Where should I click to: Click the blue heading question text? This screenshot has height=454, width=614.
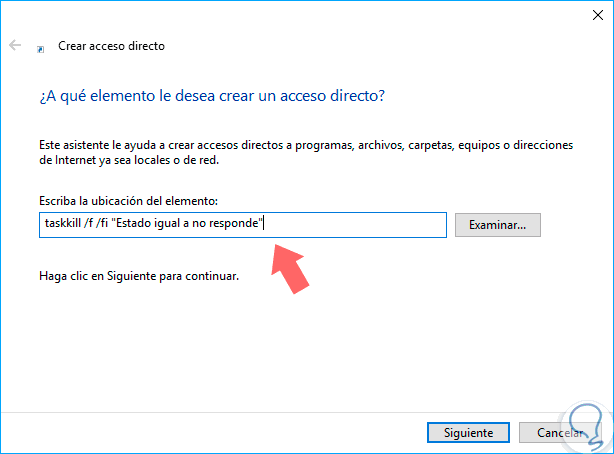click(211, 96)
